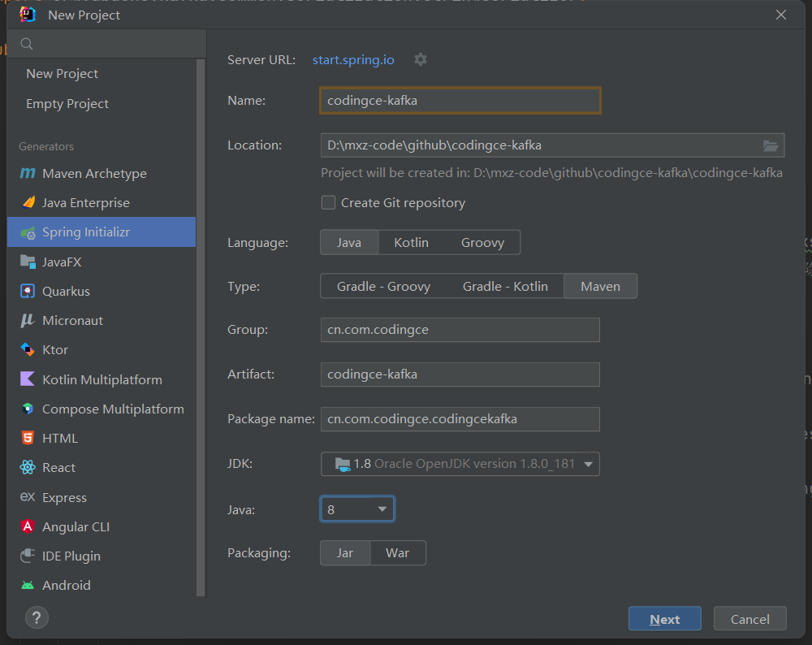Click the HTML5 shield icon
Viewport: 812px width, 645px height.
pos(28,438)
